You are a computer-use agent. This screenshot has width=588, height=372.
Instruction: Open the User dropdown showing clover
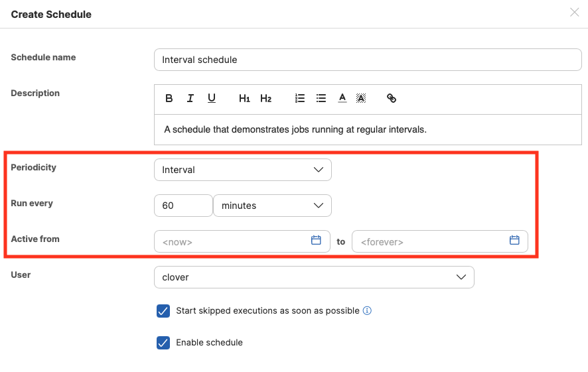pos(313,277)
